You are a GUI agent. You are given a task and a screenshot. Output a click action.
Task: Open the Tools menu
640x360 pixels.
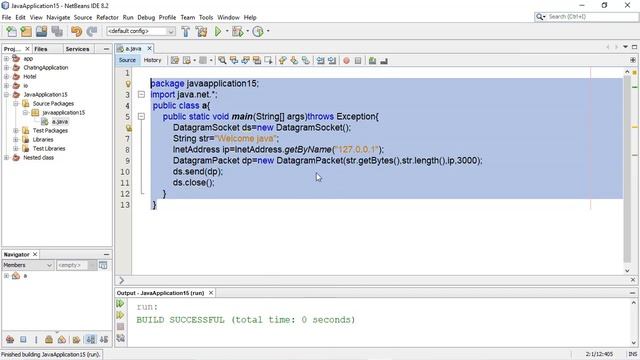click(206, 18)
